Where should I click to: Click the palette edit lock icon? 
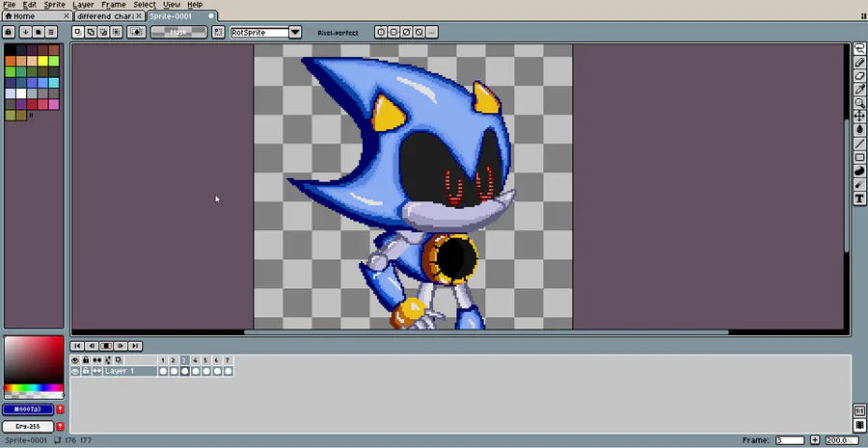click(x=9, y=32)
